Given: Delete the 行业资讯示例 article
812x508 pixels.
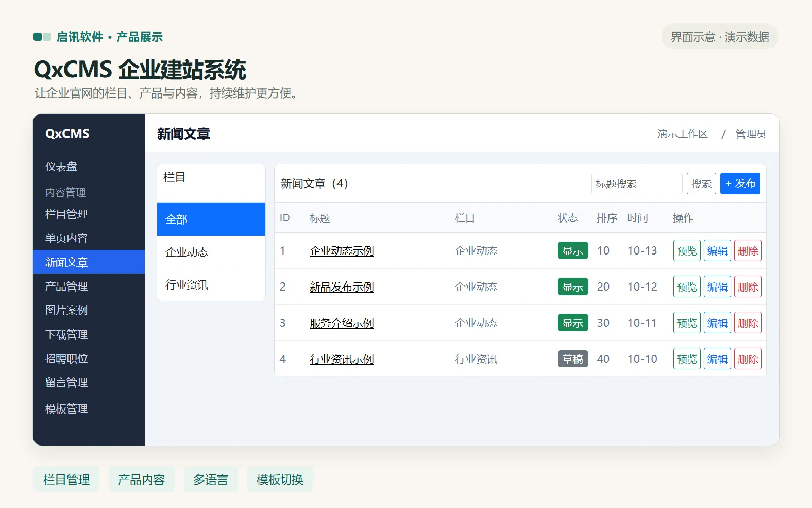Looking at the screenshot, I should [748, 359].
